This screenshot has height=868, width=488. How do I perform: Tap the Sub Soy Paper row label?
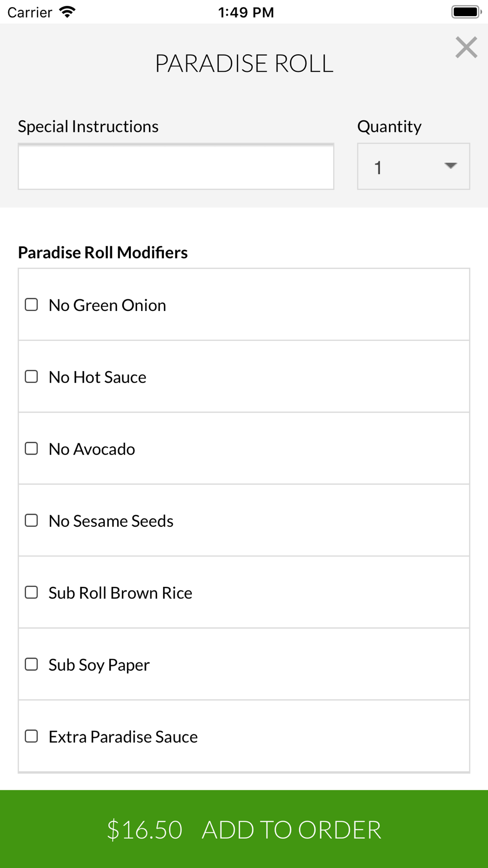coord(99,665)
